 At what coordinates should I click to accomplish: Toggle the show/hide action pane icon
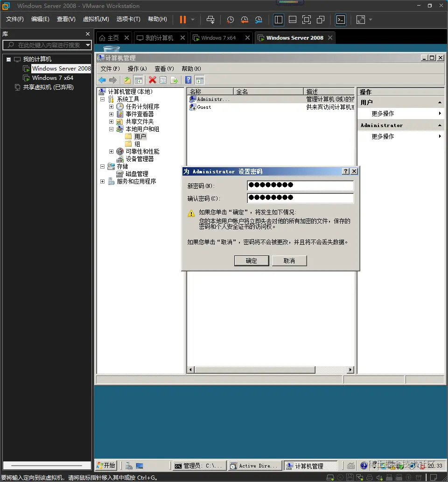(200, 80)
